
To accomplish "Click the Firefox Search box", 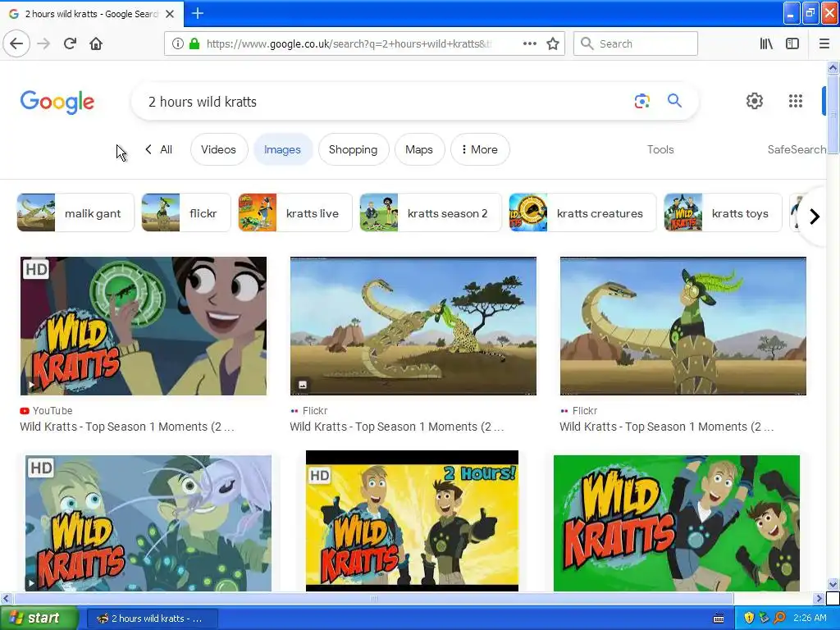I will pyautogui.click(x=636, y=43).
